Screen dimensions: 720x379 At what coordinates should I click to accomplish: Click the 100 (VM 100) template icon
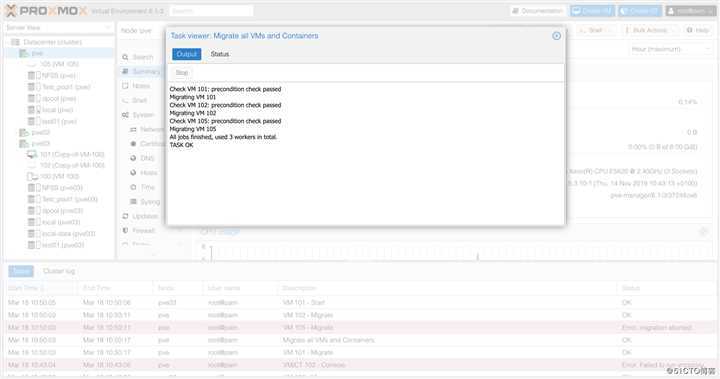pos(33,176)
